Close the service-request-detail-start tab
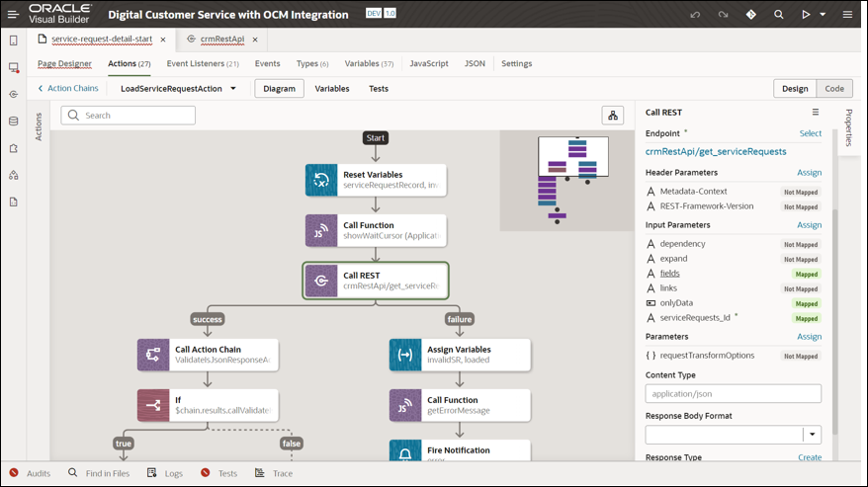 [163, 40]
